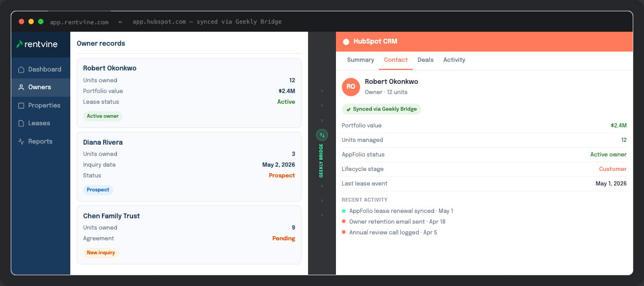Click app.hubspot.com synced via Geekly Bridge text
Image resolution: width=644 pixels, height=286 pixels.
coord(207,22)
